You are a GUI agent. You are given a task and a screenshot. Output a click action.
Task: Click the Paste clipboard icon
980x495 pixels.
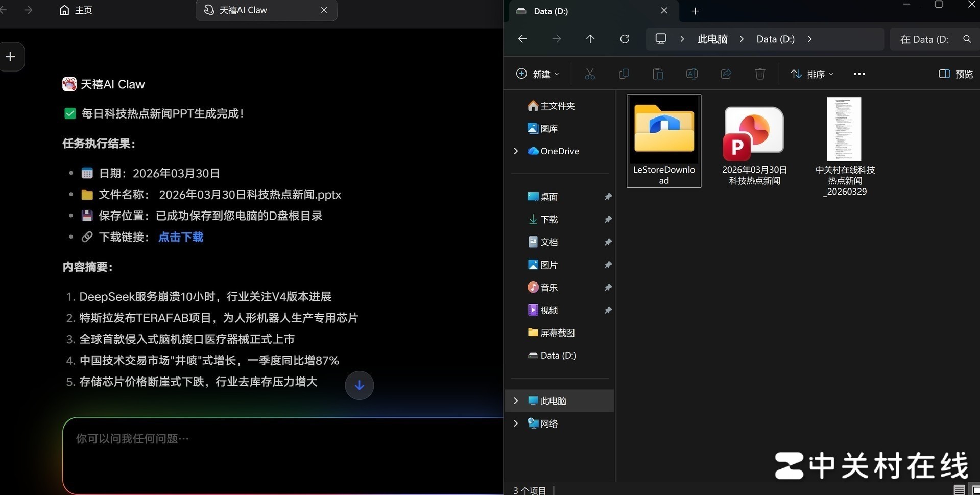658,74
